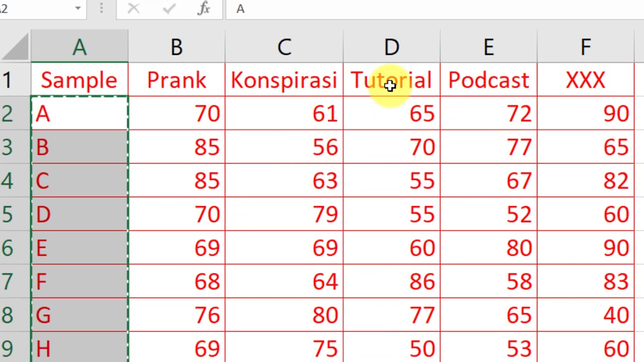
Task: Select row 2 header
Action: pos(15,114)
